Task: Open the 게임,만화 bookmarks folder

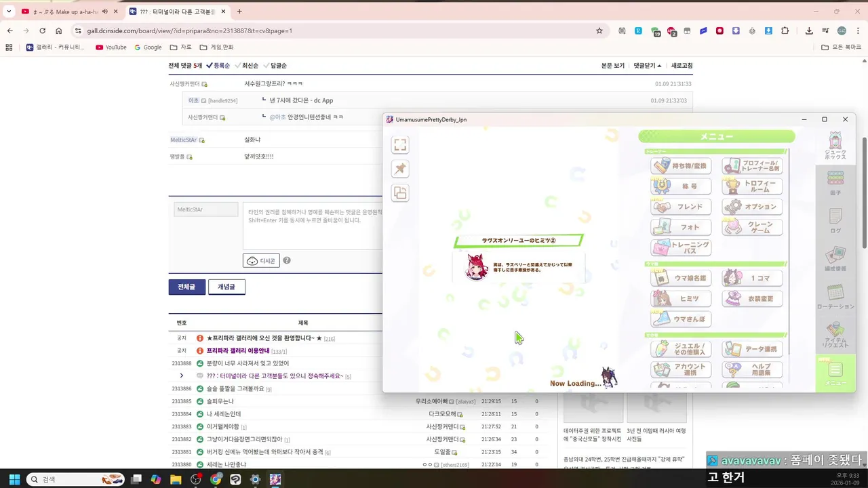Action: (x=216, y=47)
